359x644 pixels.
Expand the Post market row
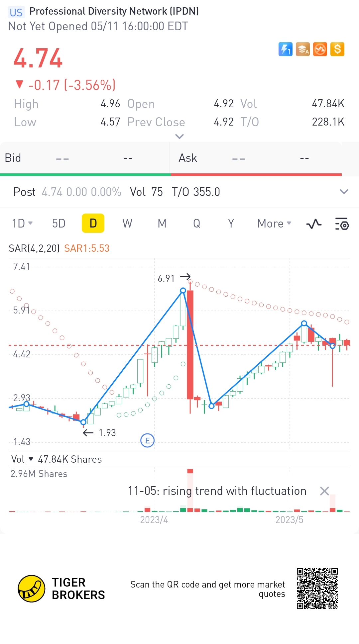344,192
